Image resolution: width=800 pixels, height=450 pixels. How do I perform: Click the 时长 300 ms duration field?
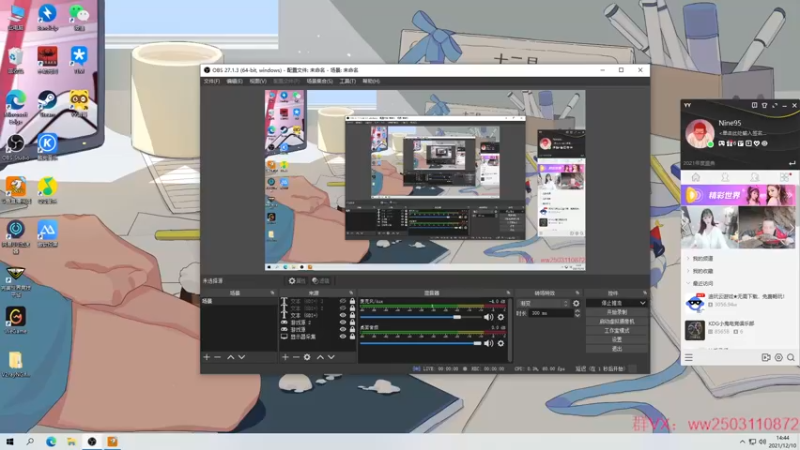pos(551,313)
